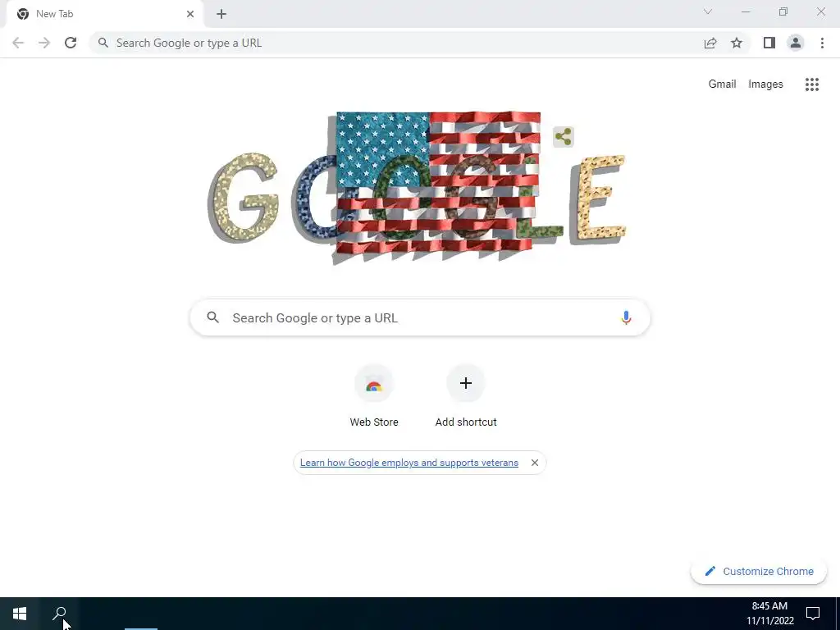The image size is (840, 630).
Task: Expand the tab search chevron
Action: click(708, 11)
